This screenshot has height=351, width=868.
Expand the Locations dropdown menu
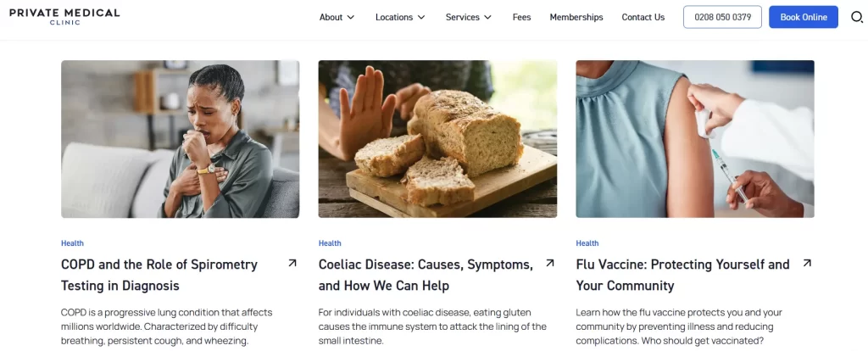point(400,17)
